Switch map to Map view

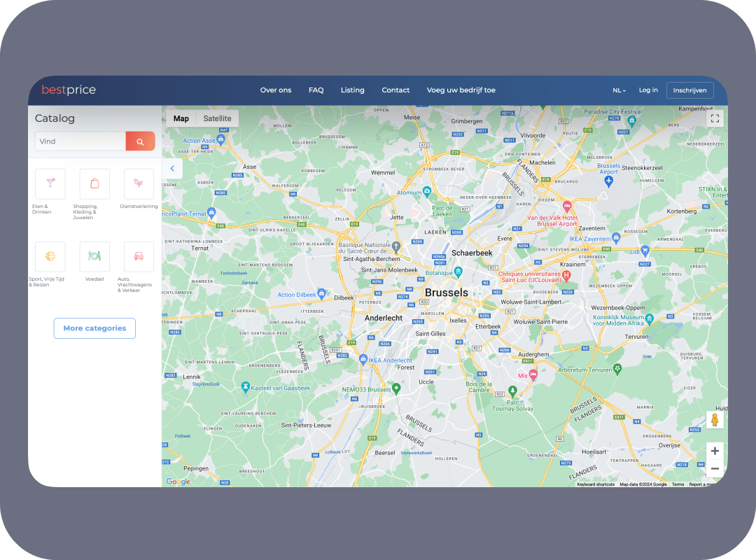click(181, 119)
